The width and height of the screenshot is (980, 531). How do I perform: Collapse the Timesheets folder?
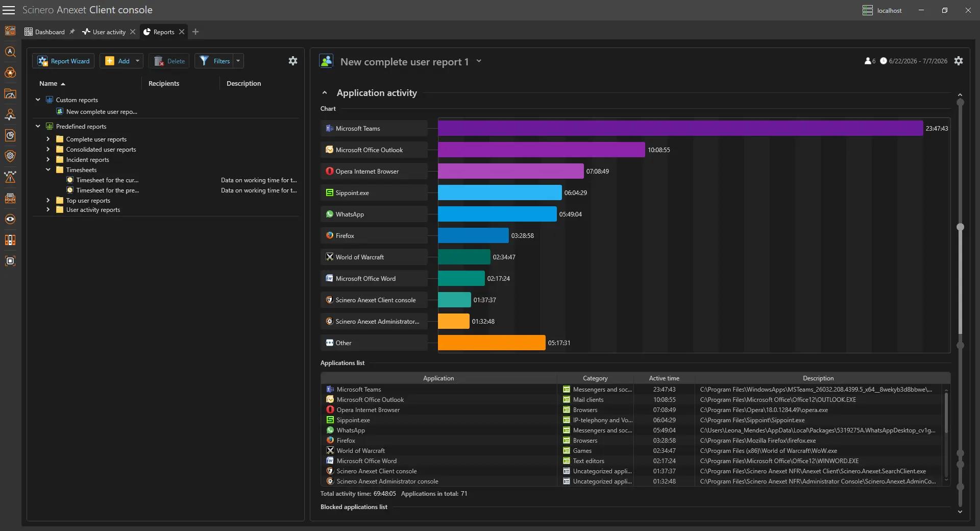48,170
